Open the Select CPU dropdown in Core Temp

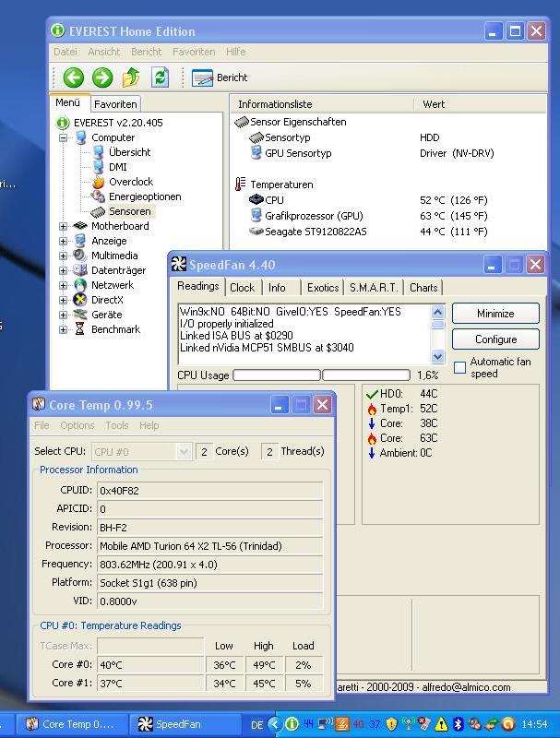141,452
